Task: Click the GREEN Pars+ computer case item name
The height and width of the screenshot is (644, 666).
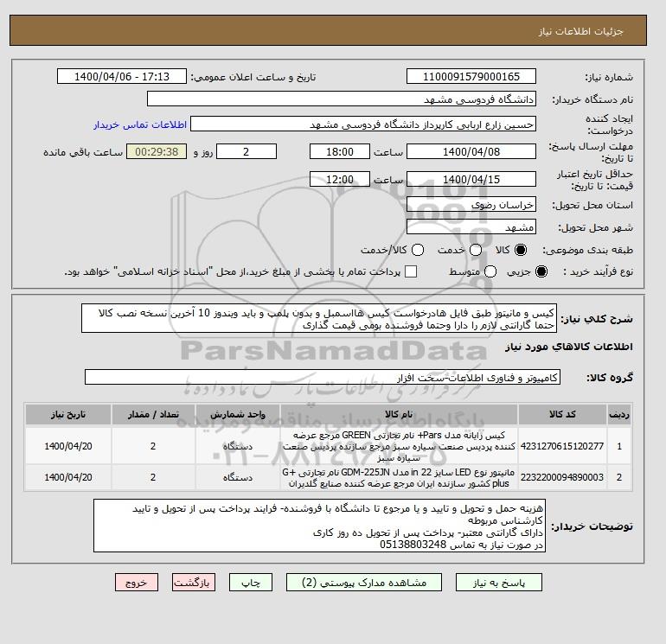Action: [x=399, y=446]
